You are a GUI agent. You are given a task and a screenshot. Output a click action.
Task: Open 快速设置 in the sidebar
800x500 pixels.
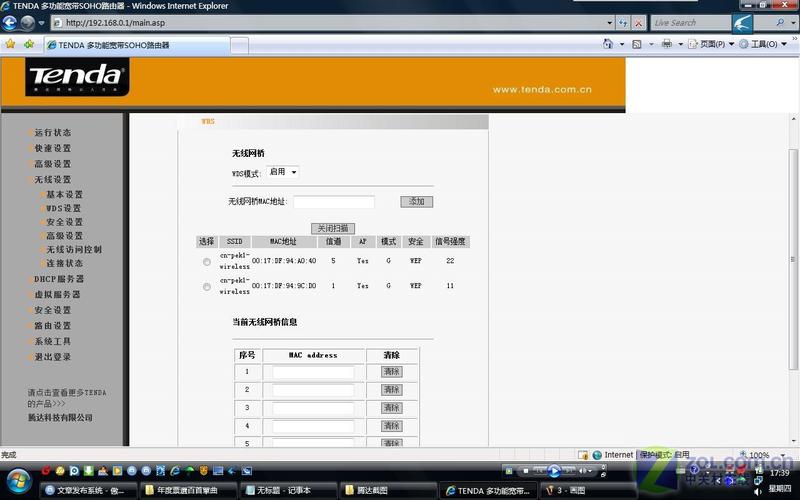(x=53, y=148)
